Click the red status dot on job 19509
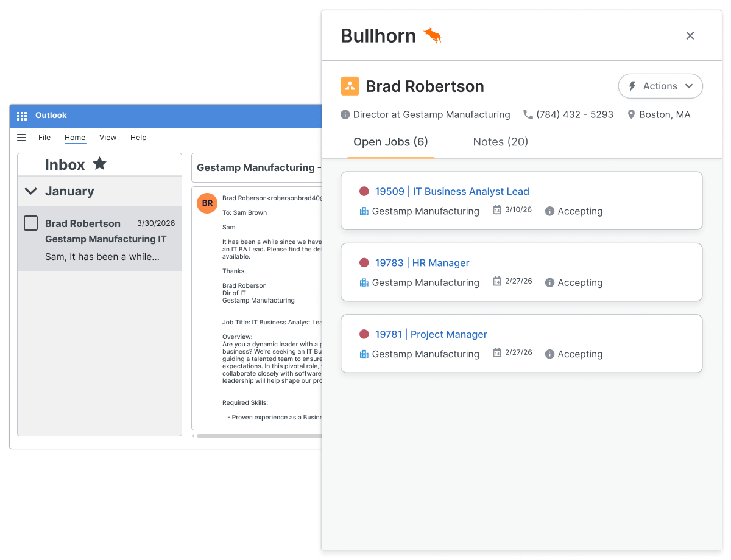 click(x=364, y=191)
